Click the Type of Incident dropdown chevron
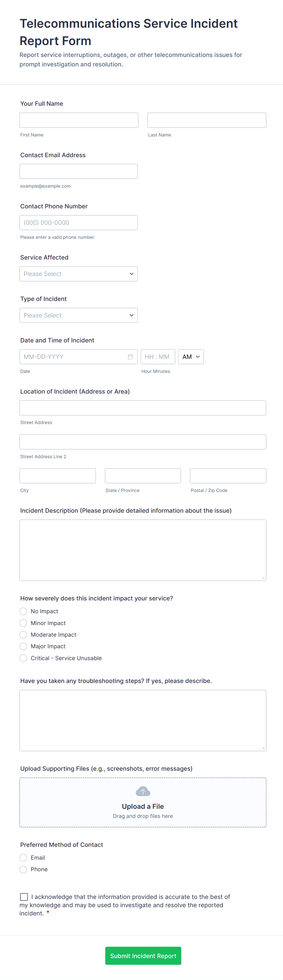The width and height of the screenshot is (283, 980). point(131,315)
